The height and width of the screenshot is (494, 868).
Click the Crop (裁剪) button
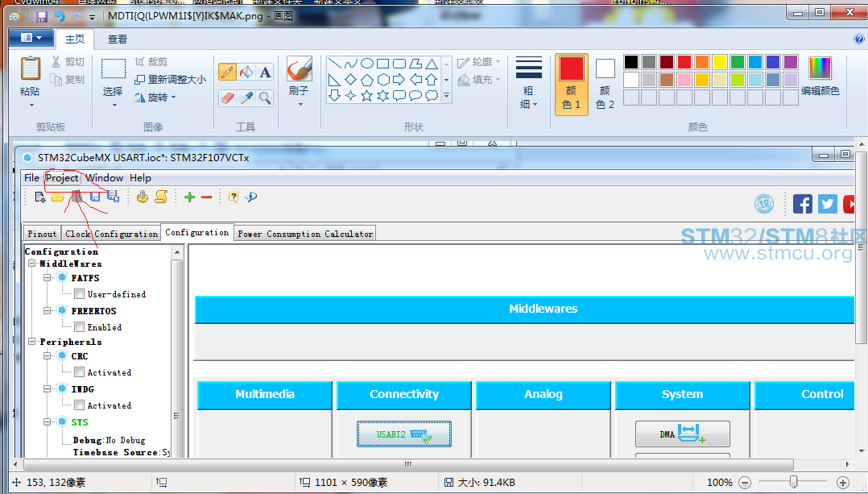[x=151, y=61]
